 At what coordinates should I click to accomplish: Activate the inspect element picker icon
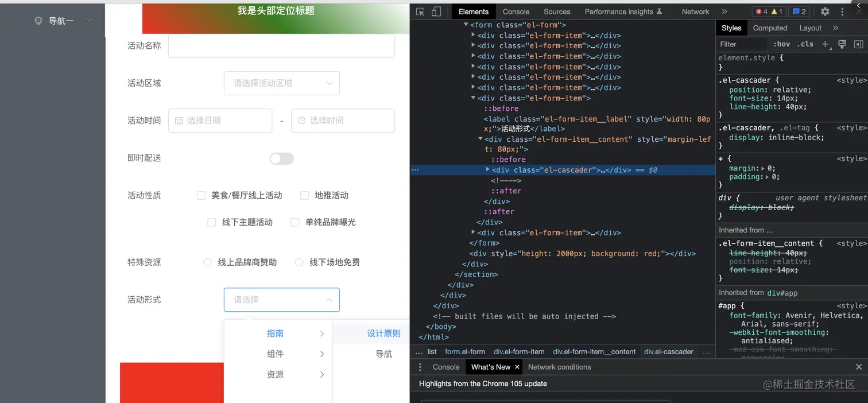420,11
